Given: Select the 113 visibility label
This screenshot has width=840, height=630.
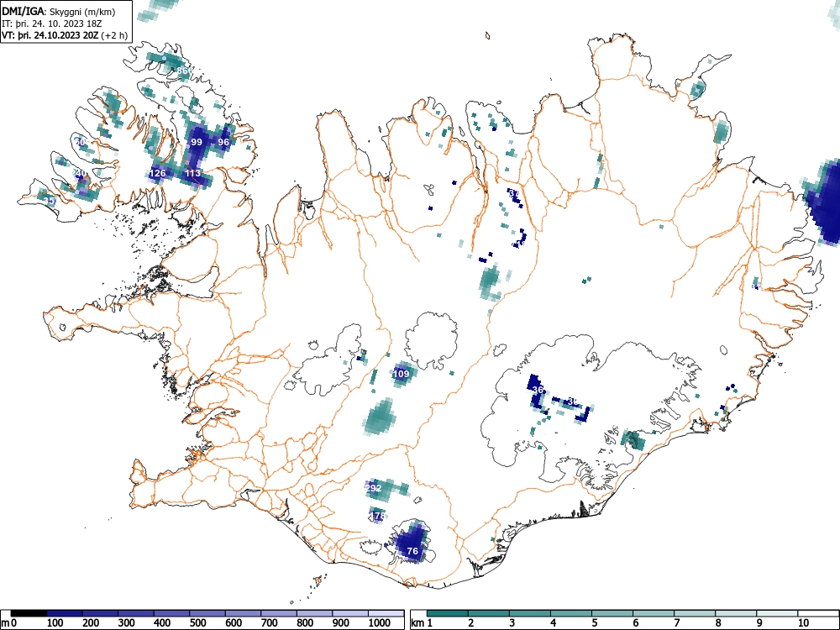Looking at the screenshot, I should click(x=193, y=173).
